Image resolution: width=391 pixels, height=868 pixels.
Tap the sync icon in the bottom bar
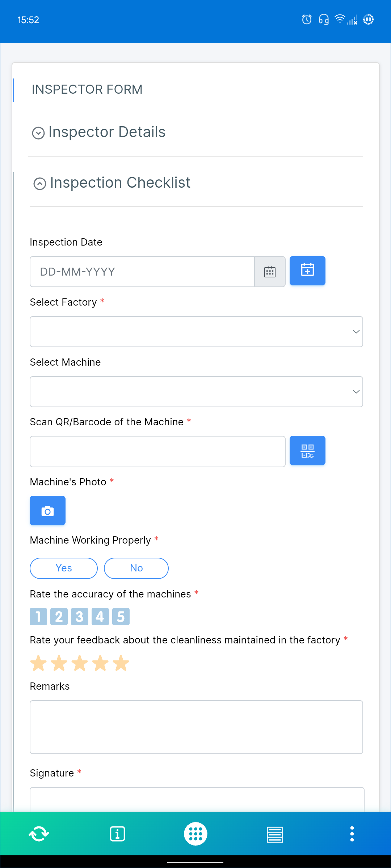(x=39, y=833)
